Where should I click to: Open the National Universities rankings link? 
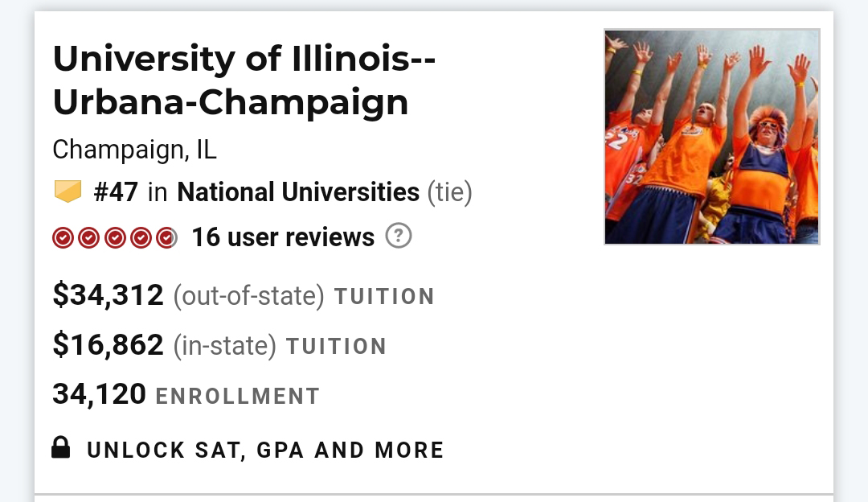coord(298,192)
